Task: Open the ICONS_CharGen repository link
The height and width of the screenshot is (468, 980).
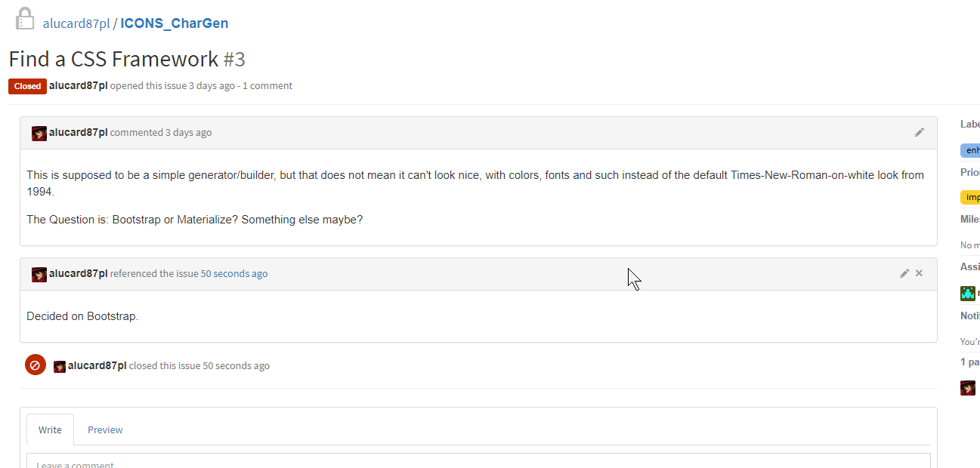Action: 174,23
